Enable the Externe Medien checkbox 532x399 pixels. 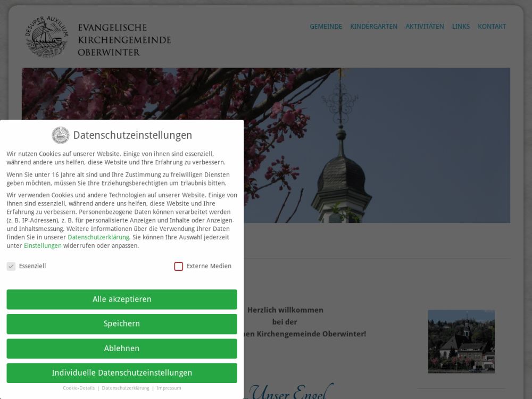(179, 267)
